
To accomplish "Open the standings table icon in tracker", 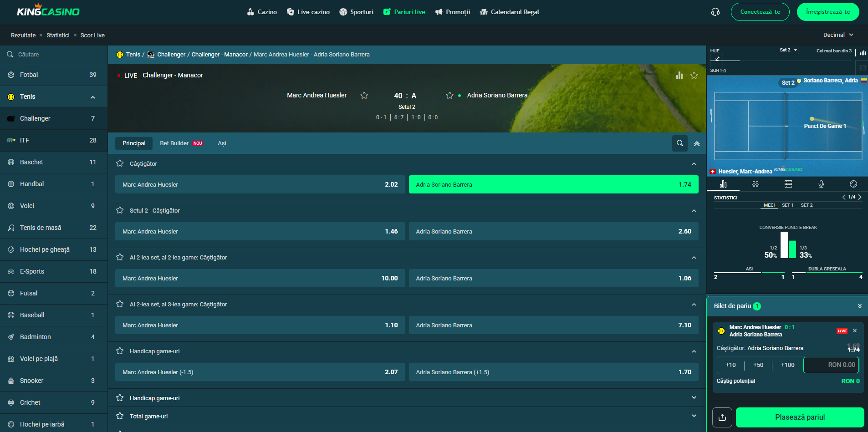I will coord(788,184).
